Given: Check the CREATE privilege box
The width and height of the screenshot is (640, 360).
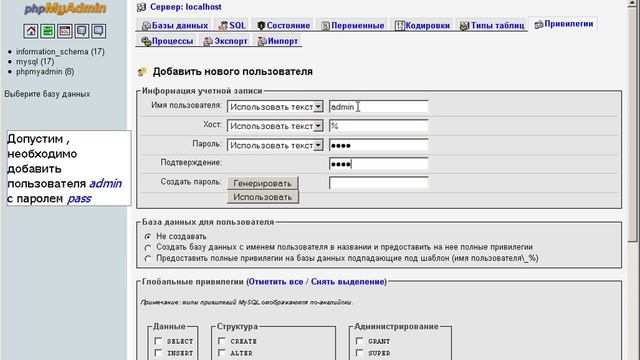Looking at the screenshot, I should pyautogui.click(x=222, y=340).
